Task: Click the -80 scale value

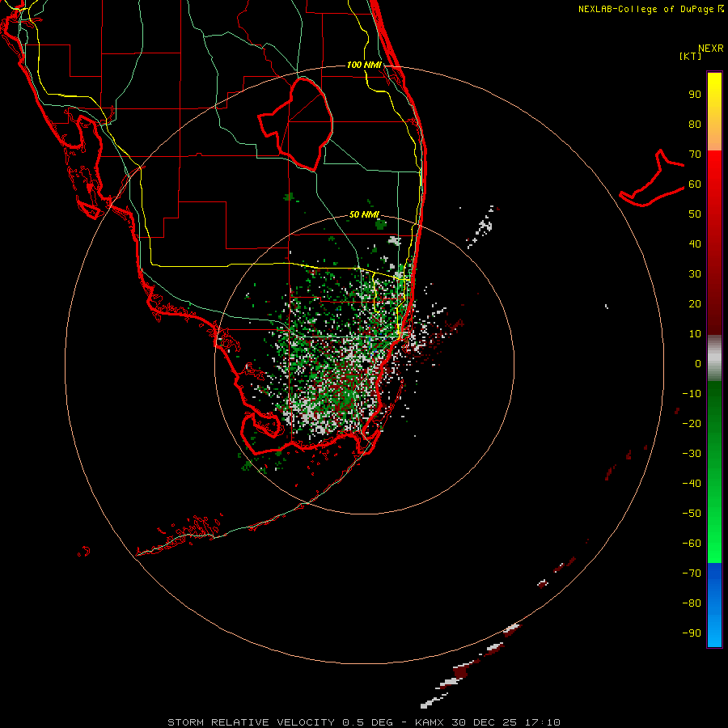Action: (692, 603)
